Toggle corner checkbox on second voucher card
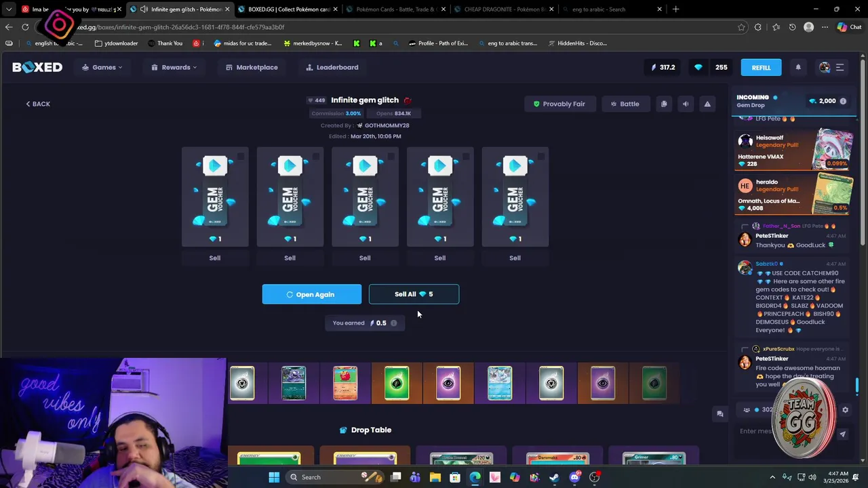Image resolution: width=868 pixels, height=488 pixels. [316, 157]
